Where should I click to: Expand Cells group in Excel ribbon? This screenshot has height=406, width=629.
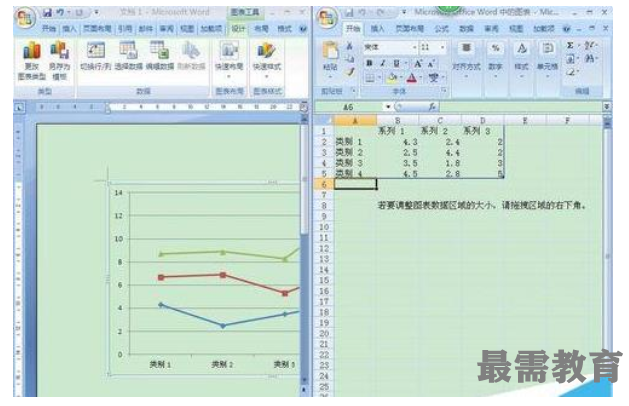coord(548,60)
